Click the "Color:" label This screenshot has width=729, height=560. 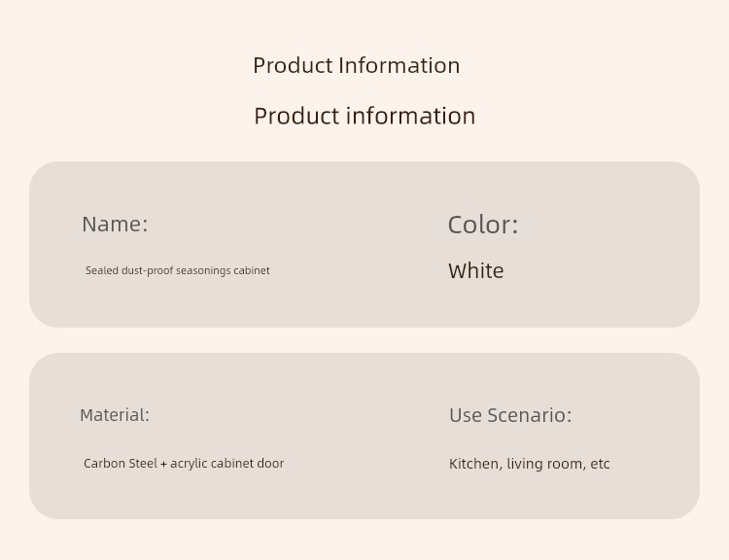(483, 226)
